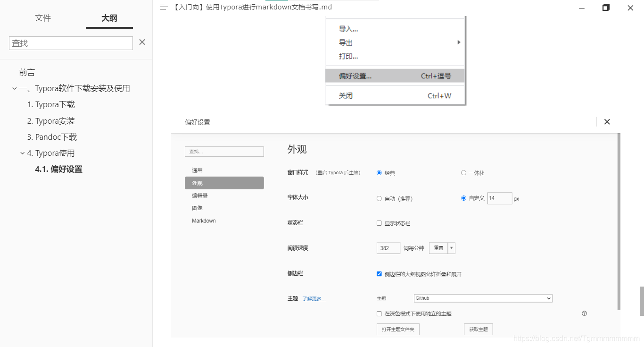The height and width of the screenshot is (347, 644).
Task: Close the 偏好设置 dialog with its X
Action: pos(607,121)
